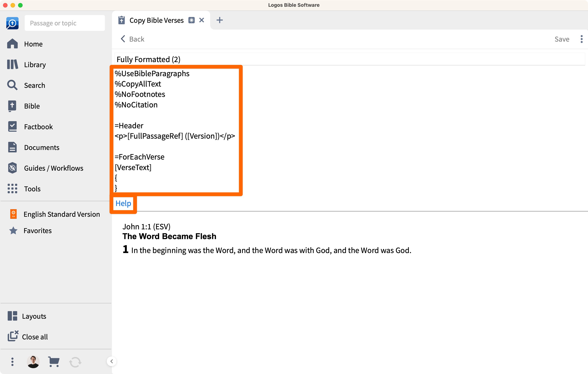This screenshot has width=588, height=374.
Task: Open the Layouts icon
Action: (x=12, y=316)
